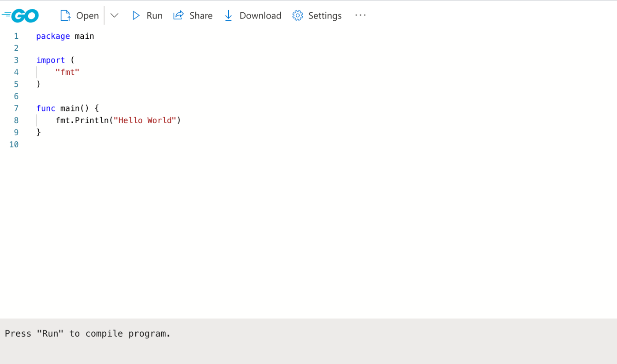Click line number 10 at the end
This screenshot has height=364, width=617.
coord(14,144)
